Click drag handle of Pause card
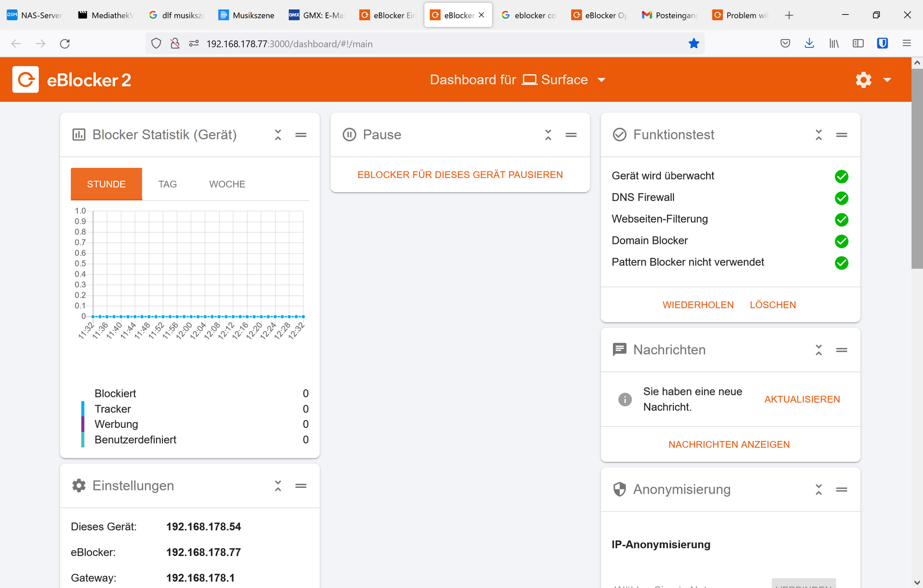Screen dimensions: 923x588 571,135
